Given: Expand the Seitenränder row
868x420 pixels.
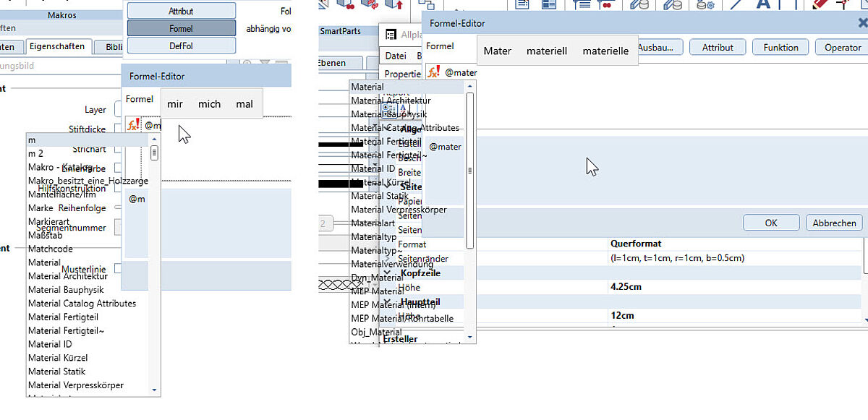Looking at the screenshot, I should pyautogui.click(x=388, y=258).
